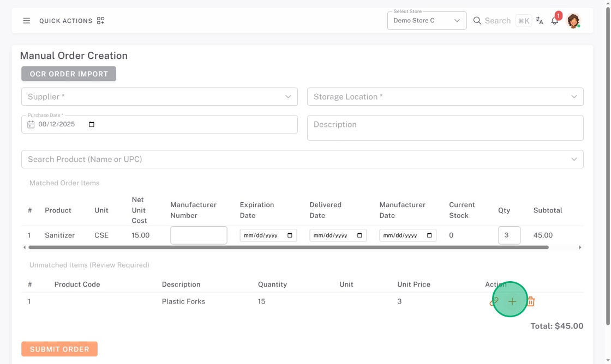Open the Expiration Date calendar picker
Viewport: 611px width, 364px height.
point(290,235)
